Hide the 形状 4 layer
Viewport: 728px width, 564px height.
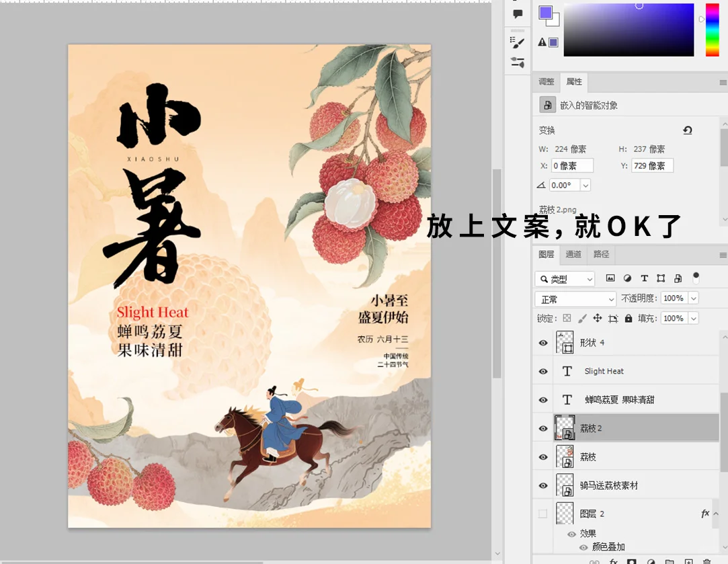[x=542, y=343]
